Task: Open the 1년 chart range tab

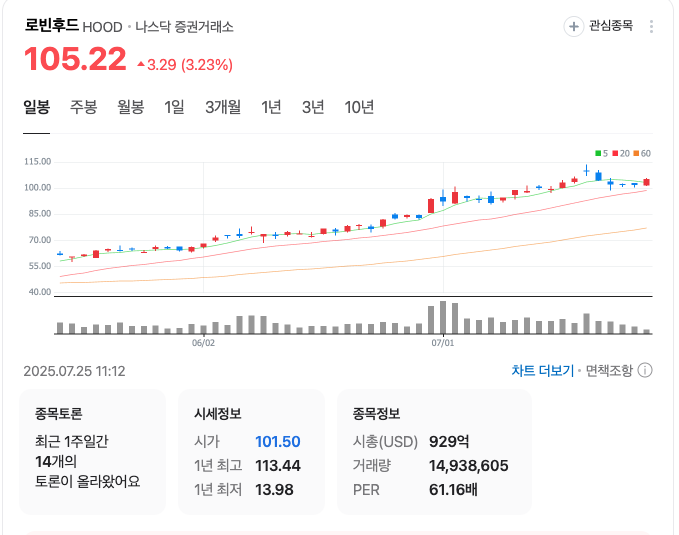Action: 271,107
